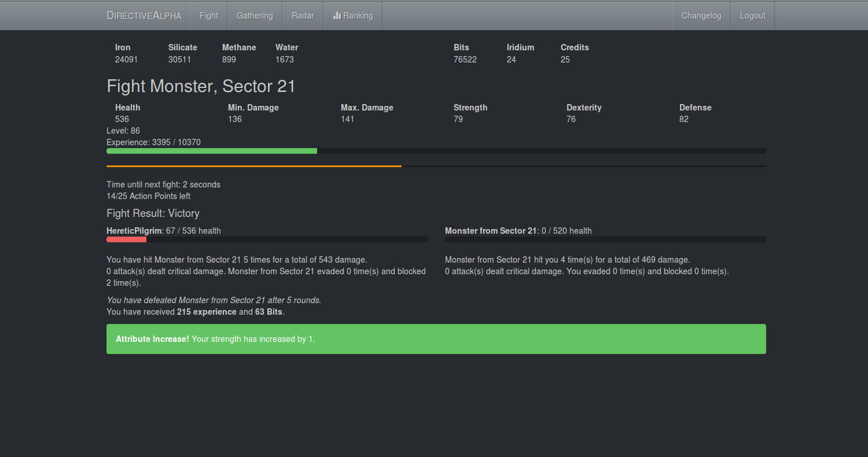
Task: Click the Ranking bar chart icon
Action: [337, 16]
